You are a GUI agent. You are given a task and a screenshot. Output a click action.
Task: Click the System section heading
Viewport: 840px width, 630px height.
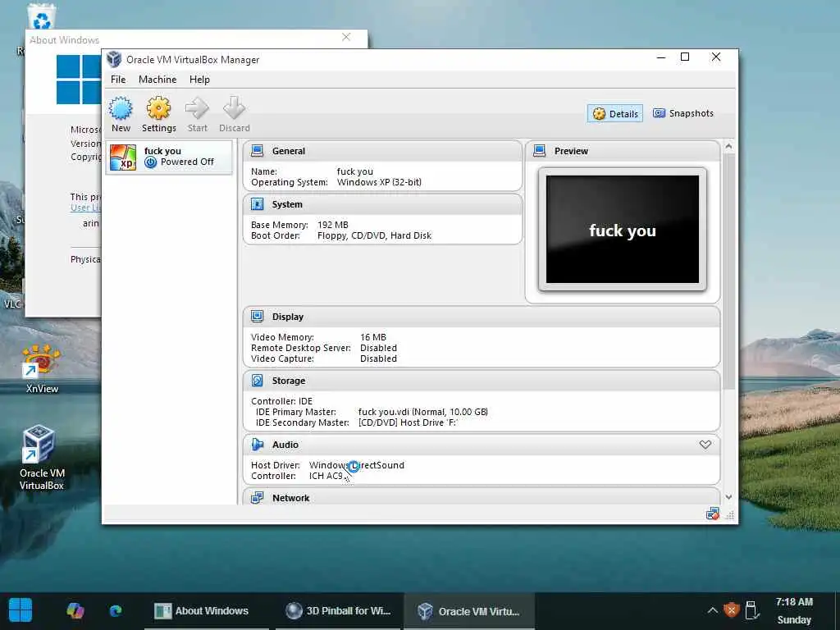[287, 204]
